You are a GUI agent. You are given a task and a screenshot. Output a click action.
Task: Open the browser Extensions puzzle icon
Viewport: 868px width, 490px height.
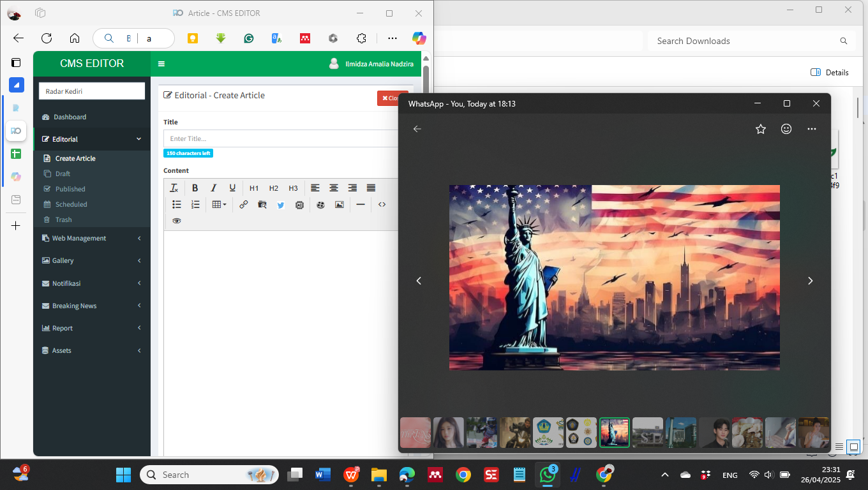pyautogui.click(x=361, y=38)
